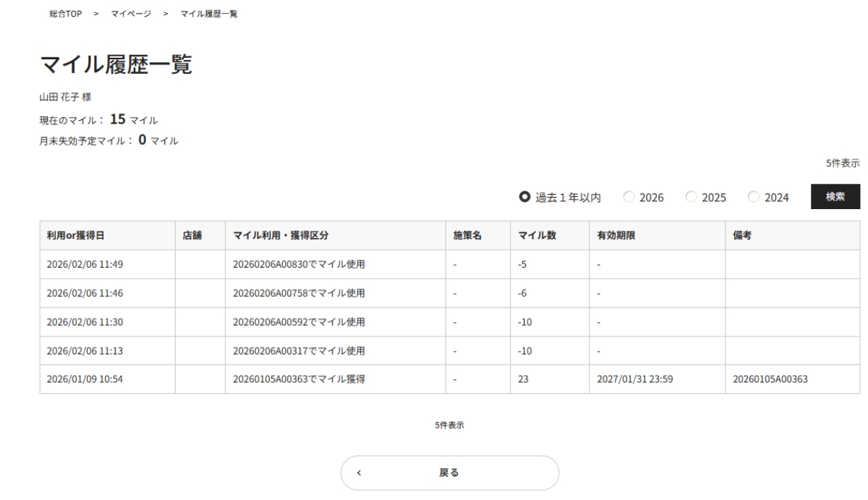This screenshot has height=500, width=868.
Task: Click the 20260206A00592でマイル使用 entry
Action: (298, 322)
